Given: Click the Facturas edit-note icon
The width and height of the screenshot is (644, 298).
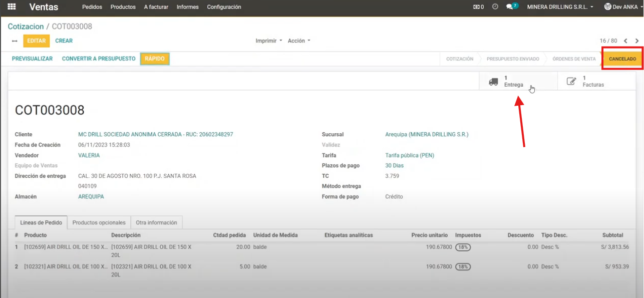Looking at the screenshot, I should tap(571, 82).
